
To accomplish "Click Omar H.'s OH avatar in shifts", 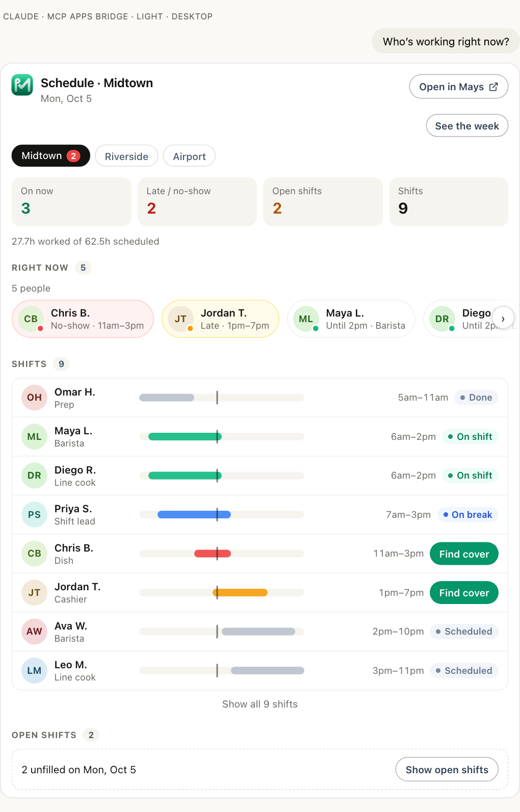I will [34, 398].
